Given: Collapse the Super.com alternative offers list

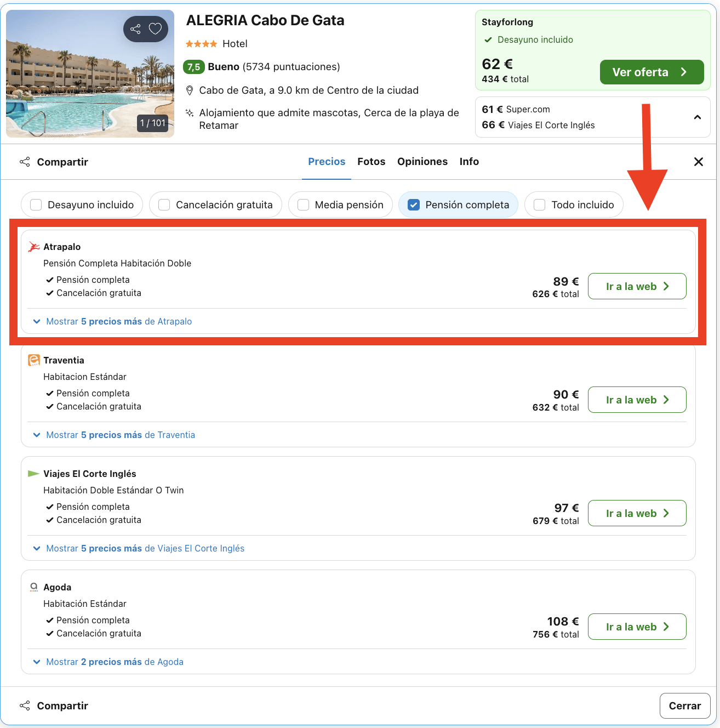Looking at the screenshot, I should 697,117.
